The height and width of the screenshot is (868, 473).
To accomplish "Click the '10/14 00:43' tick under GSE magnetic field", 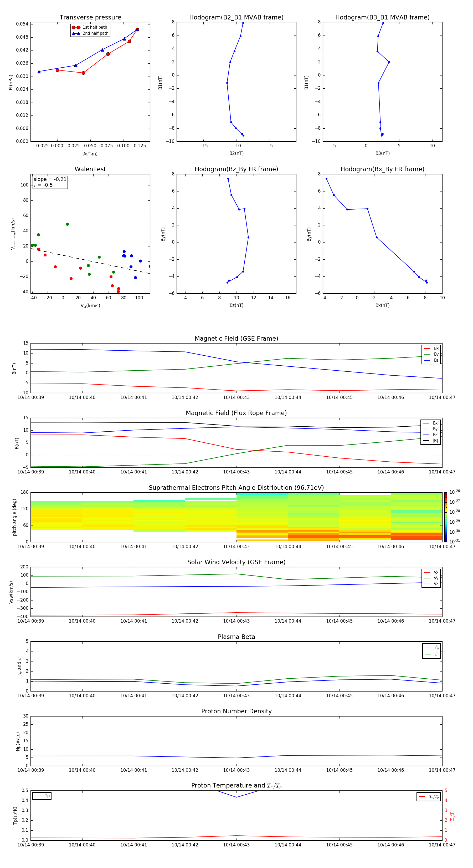I will (236, 398).
